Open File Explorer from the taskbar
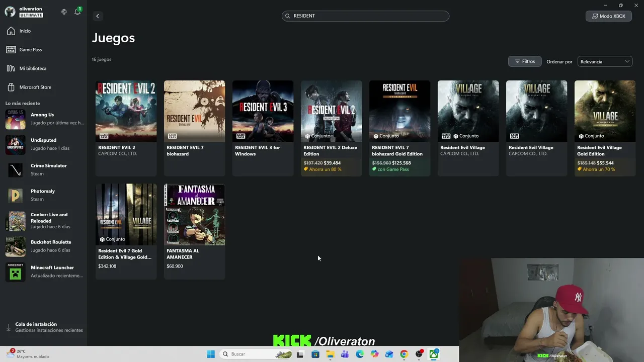Screen dimensions: 644x362 330,354
